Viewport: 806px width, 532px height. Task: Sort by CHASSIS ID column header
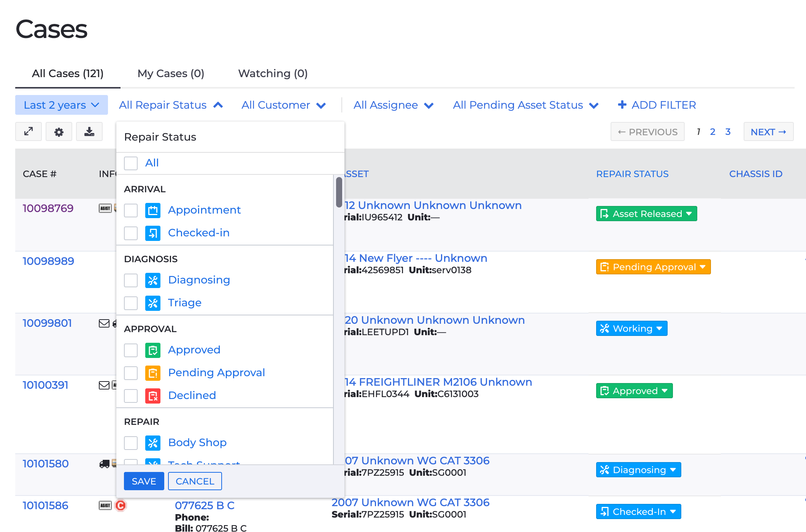755,174
